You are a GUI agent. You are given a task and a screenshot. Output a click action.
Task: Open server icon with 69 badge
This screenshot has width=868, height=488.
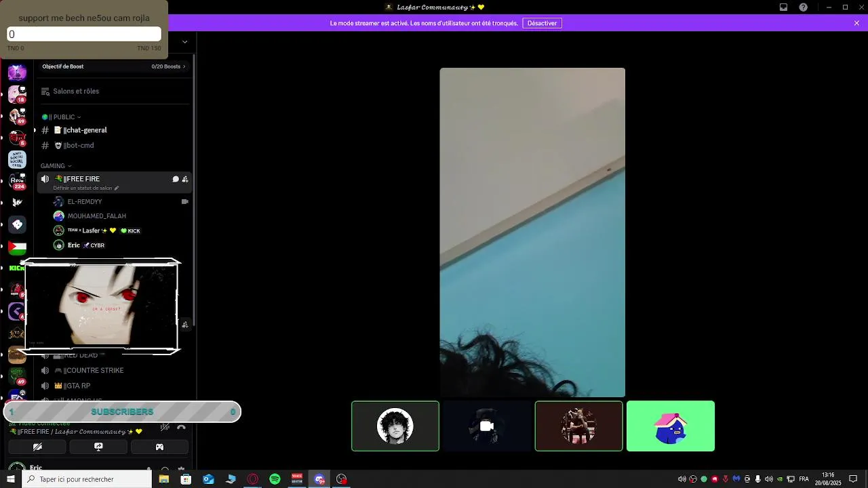coord(17,376)
